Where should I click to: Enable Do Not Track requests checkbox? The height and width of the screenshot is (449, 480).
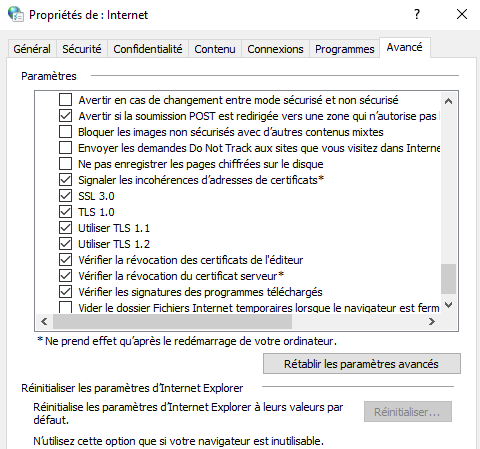tap(65, 148)
